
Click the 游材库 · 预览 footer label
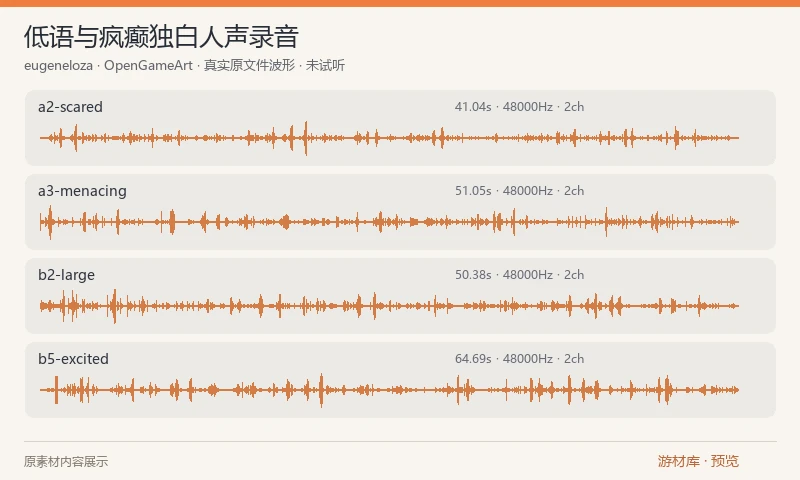tap(698, 461)
